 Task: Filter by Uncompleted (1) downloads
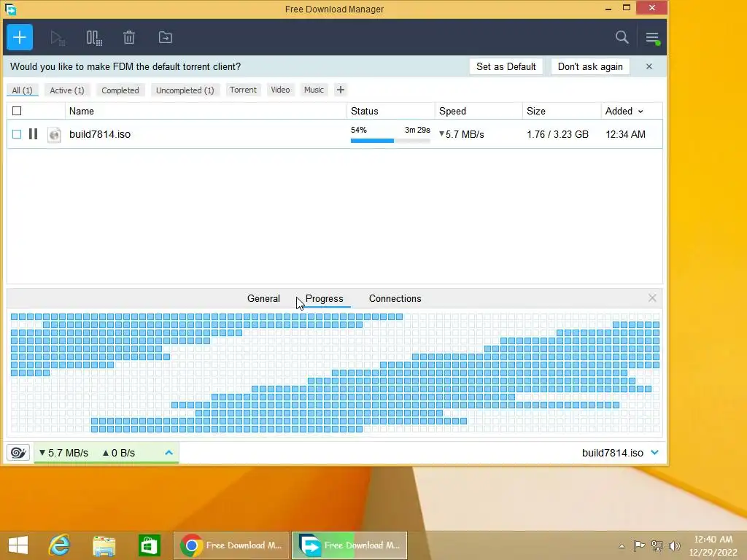[x=185, y=90]
